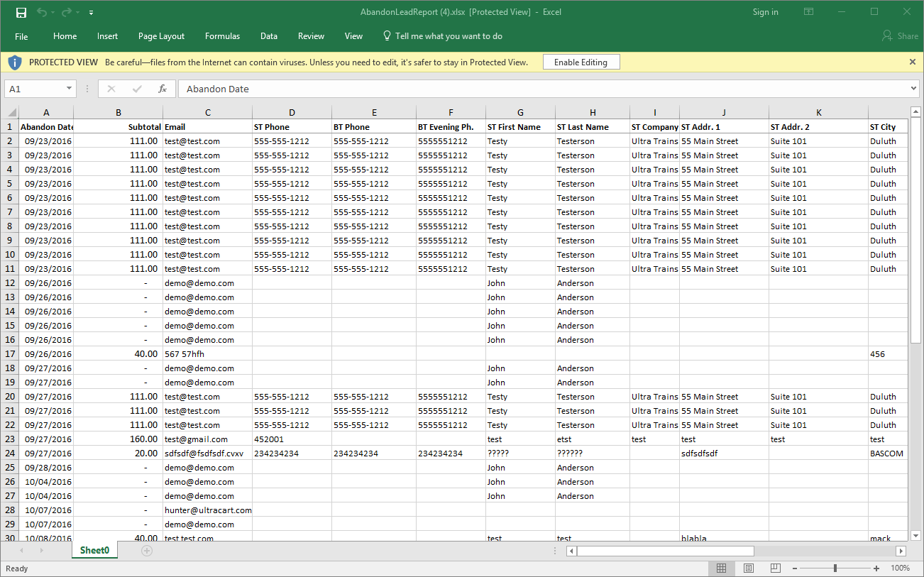Click the 100% zoom level button

900,568
